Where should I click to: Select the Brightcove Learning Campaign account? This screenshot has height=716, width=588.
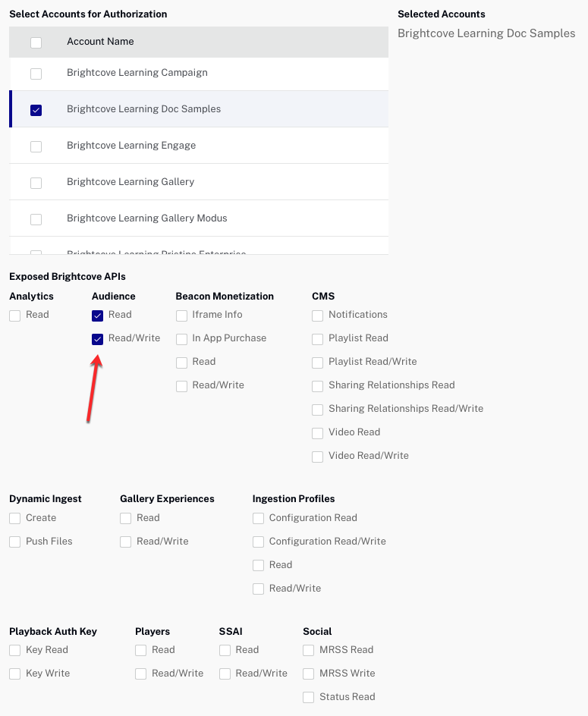(x=36, y=73)
